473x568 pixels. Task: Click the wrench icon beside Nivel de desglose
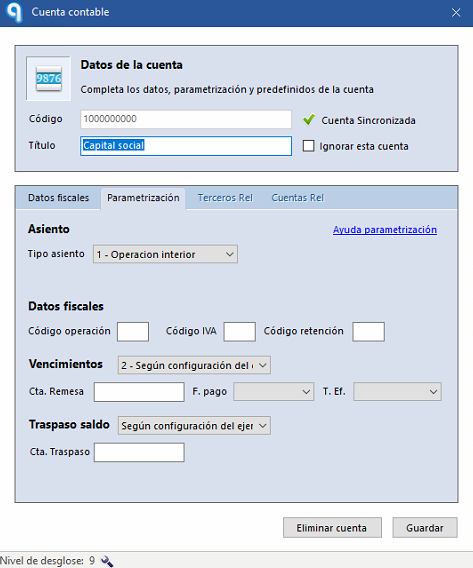point(107,561)
